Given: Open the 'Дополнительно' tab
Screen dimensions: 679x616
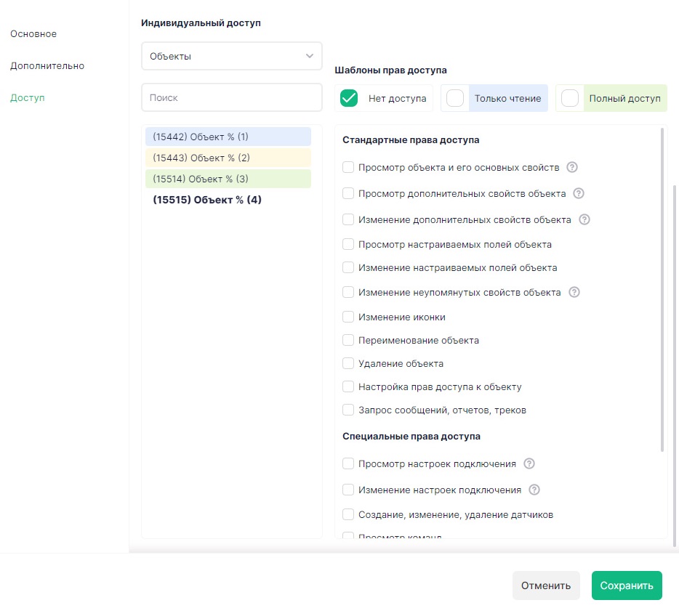Looking at the screenshot, I should (x=47, y=66).
